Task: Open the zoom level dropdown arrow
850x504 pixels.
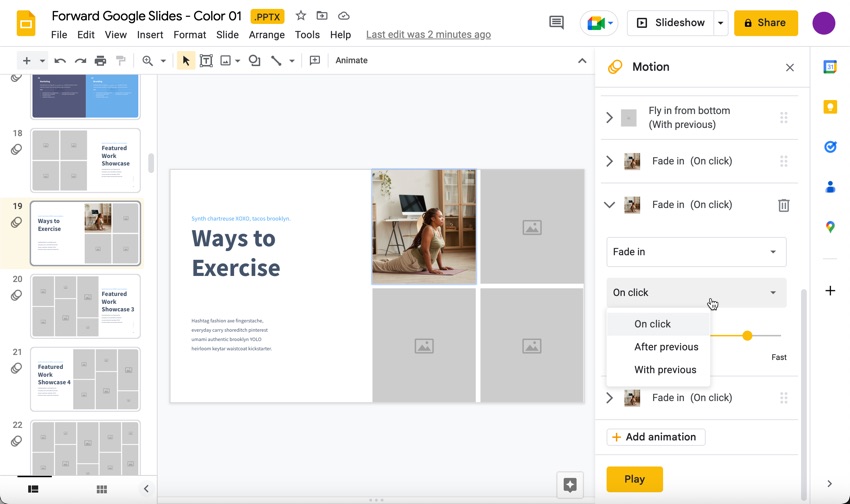Action: point(163,61)
